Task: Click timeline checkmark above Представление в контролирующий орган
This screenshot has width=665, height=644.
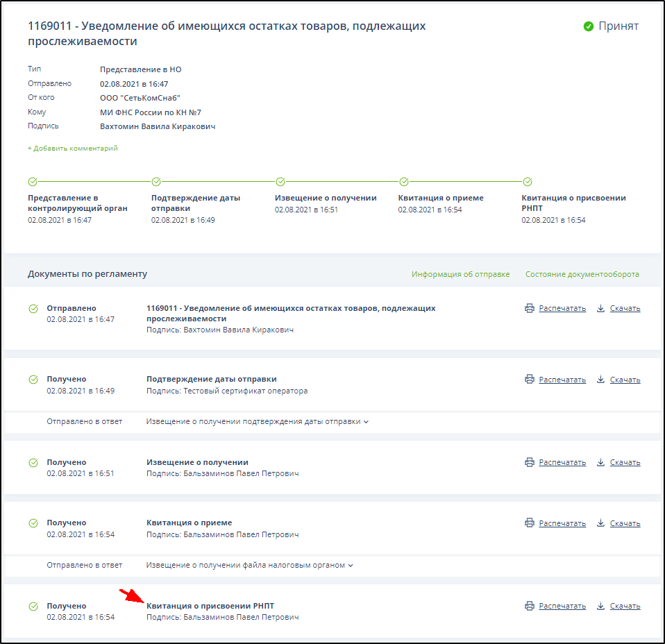Action: coord(33,182)
